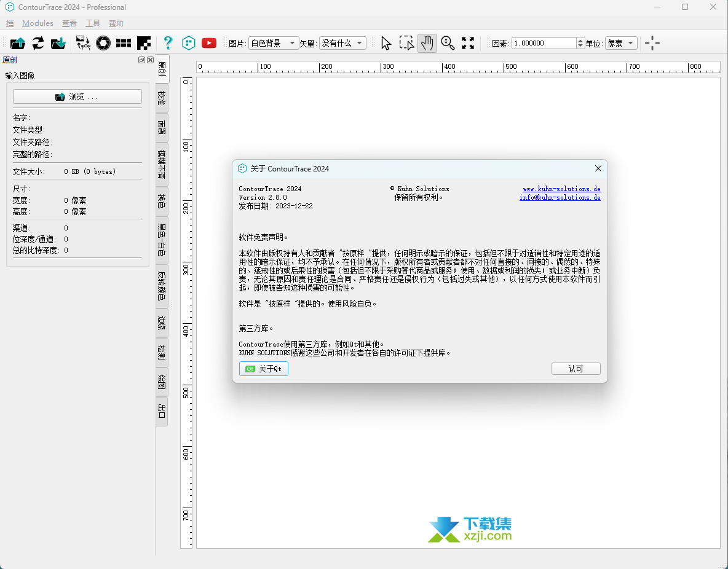This screenshot has width=728, height=569.
Task: Select the arrow pointer tool
Action: [386, 43]
